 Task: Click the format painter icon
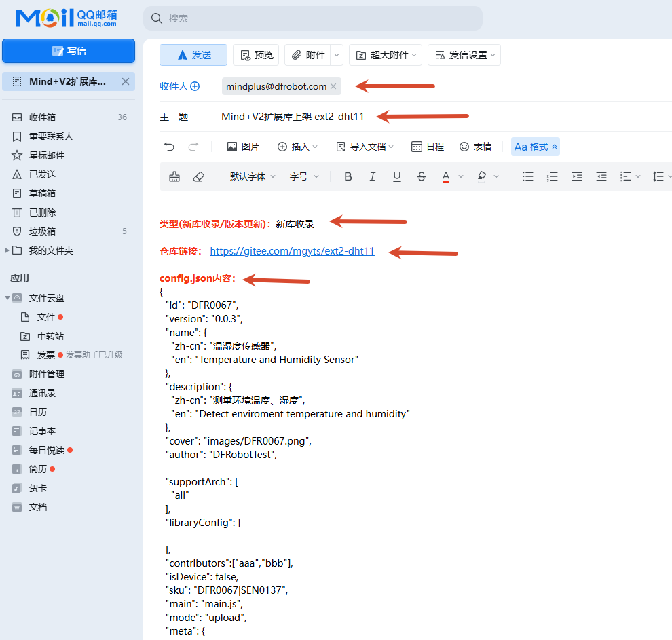click(x=174, y=176)
